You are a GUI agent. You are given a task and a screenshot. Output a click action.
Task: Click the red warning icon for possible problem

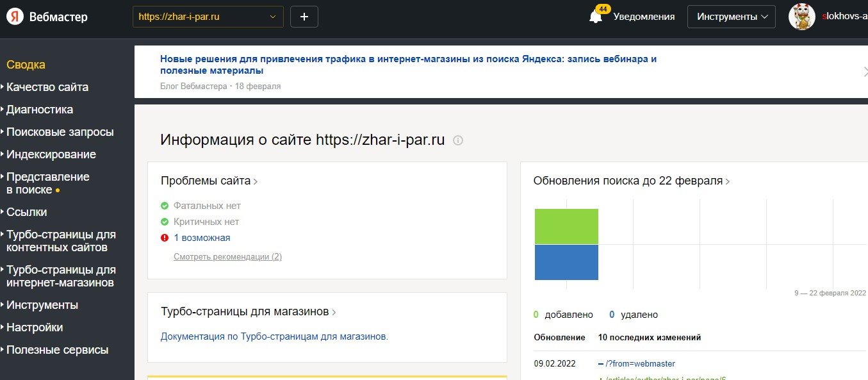point(165,238)
